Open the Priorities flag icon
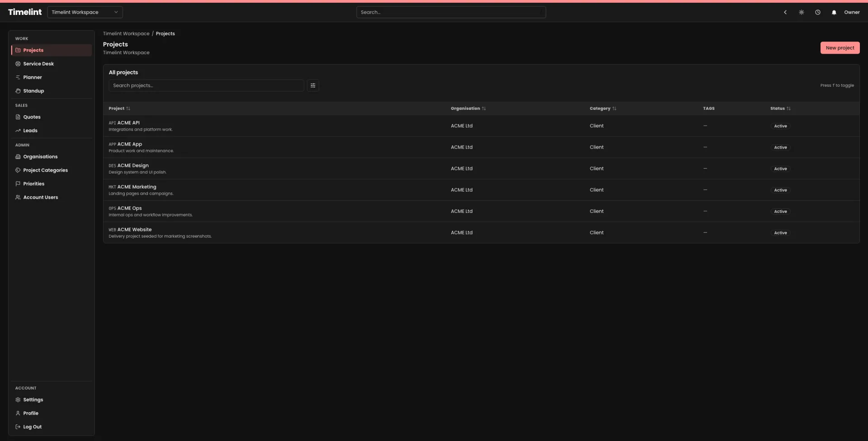 18,183
